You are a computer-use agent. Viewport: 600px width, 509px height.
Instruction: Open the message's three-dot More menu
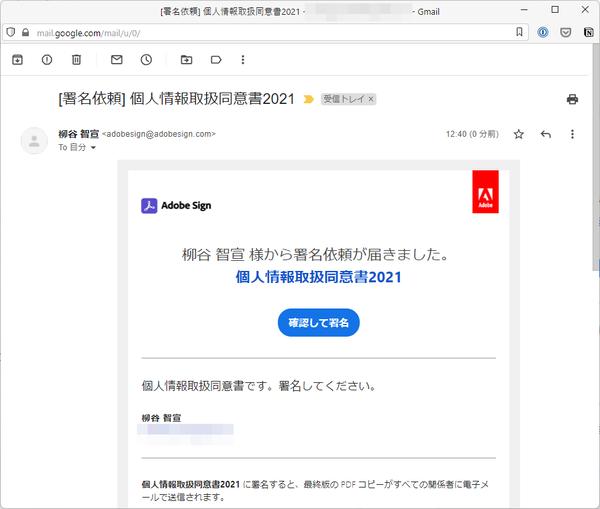click(x=572, y=134)
